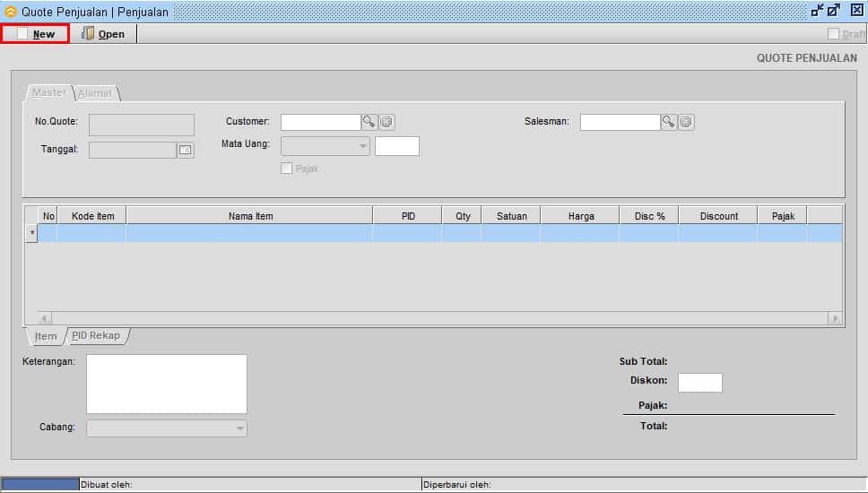Click inside the Keterangan text box
The image size is (868, 493).
point(167,384)
